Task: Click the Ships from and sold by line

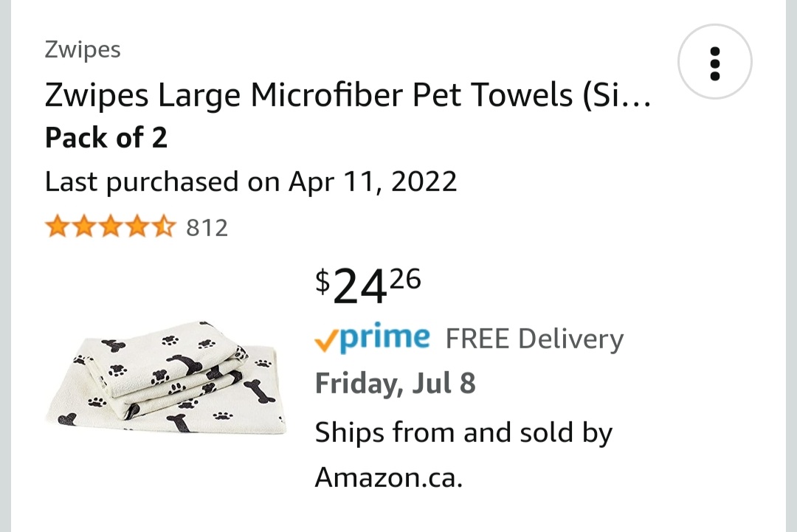Action: click(x=463, y=432)
